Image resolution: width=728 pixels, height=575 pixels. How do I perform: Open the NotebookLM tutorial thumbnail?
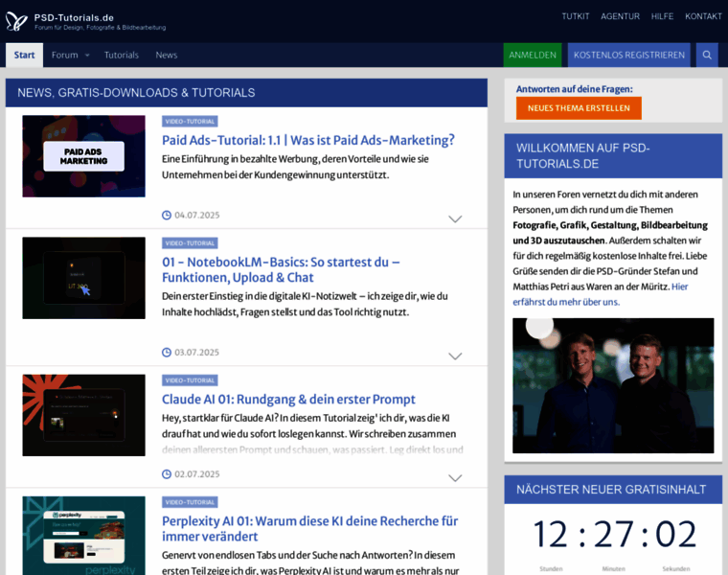[83, 278]
